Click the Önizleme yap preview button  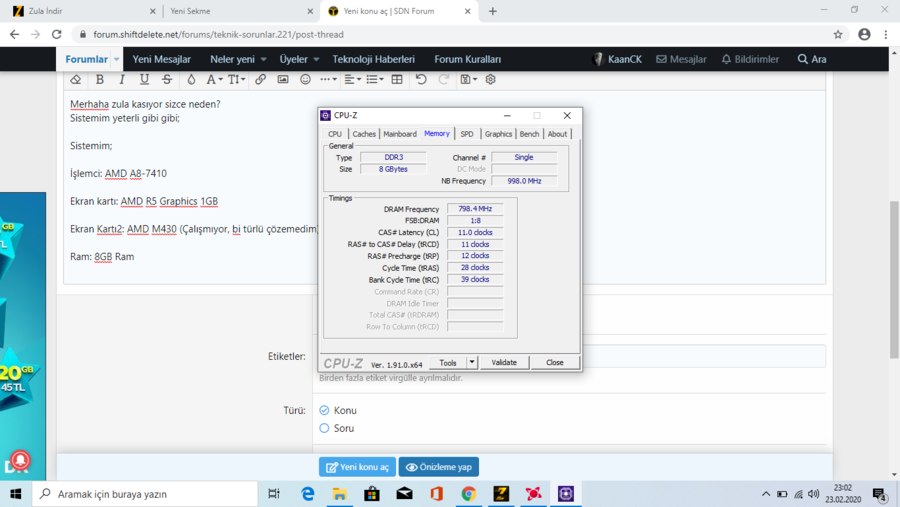pos(439,467)
